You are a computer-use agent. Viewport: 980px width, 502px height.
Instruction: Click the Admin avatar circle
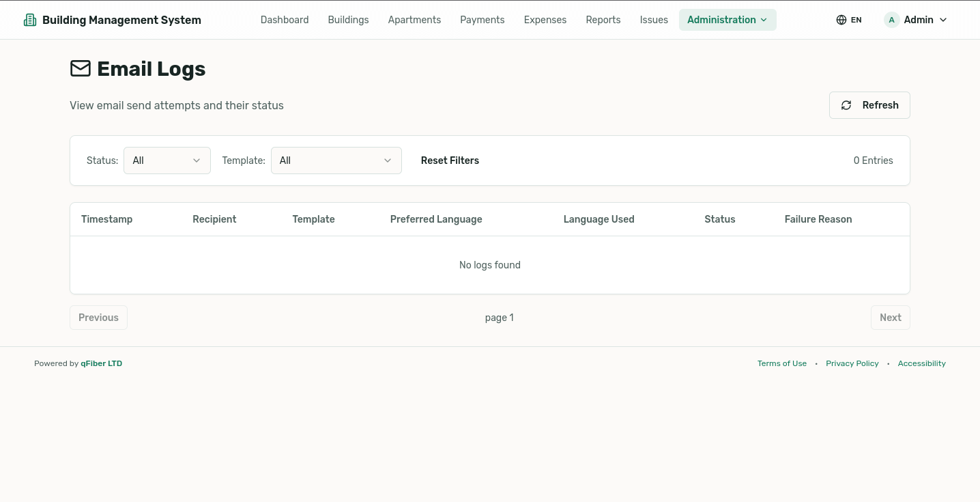point(891,20)
